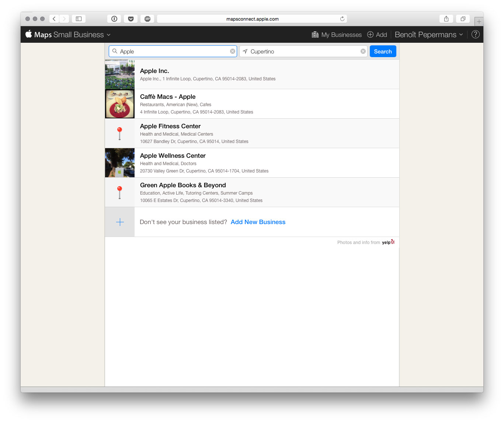Click the 10065 E Estates Dr address
Screen dimensions: 504x422
tap(201, 200)
